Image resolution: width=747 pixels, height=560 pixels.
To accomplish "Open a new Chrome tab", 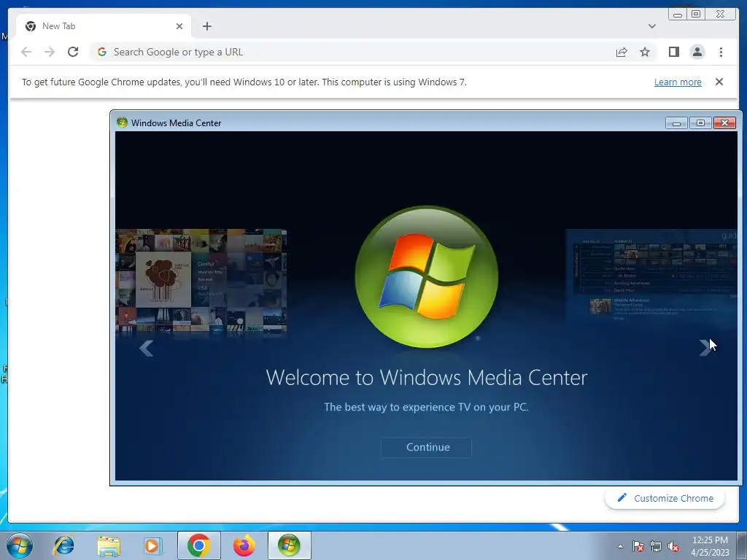I will [x=206, y=26].
